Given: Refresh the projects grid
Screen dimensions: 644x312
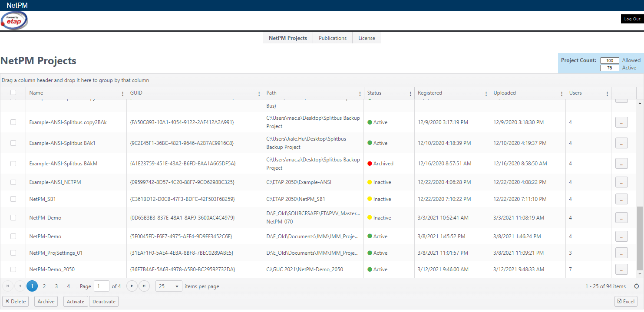Looking at the screenshot, I should click(x=637, y=286).
